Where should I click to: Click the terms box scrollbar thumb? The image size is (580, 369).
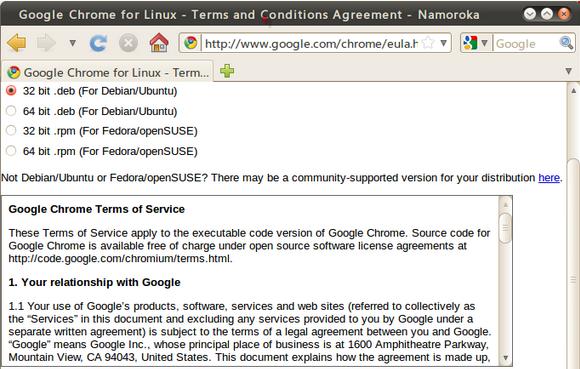505,228
